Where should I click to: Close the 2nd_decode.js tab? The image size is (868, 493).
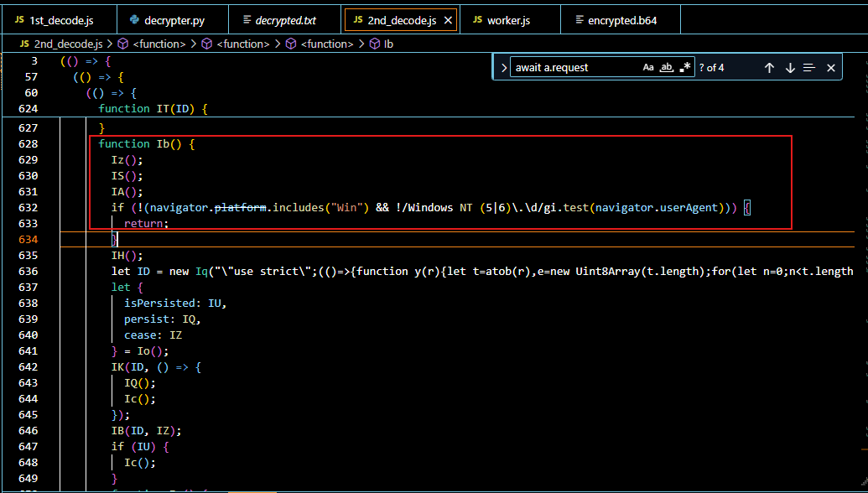click(x=448, y=19)
